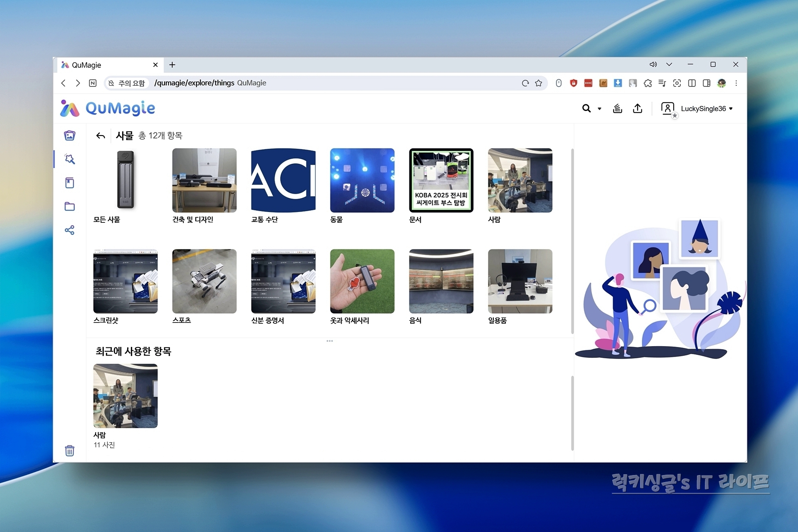Click the QuMagie logo

[x=108, y=108]
